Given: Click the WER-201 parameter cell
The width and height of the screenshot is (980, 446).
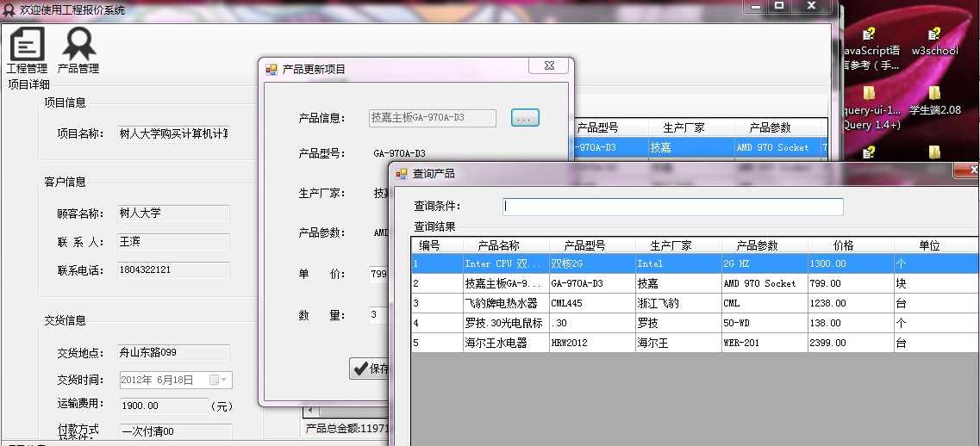Looking at the screenshot, I should 765,343.
